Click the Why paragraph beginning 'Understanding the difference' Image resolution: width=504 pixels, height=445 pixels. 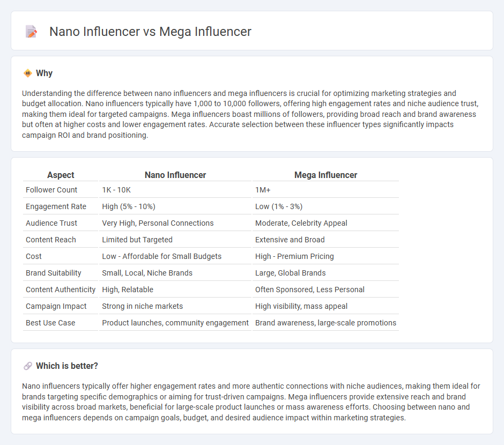(x=251, y=114)
